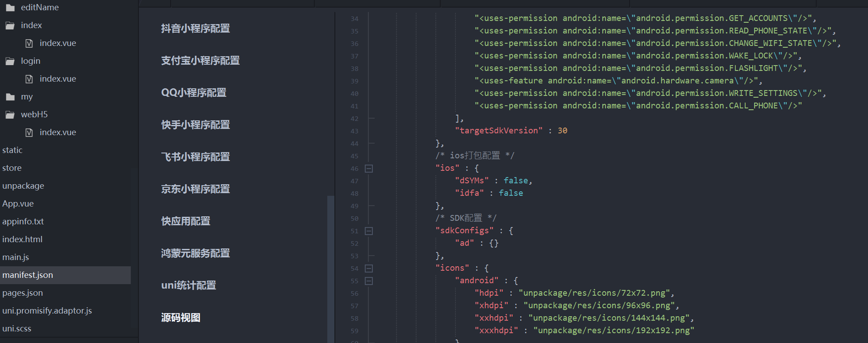
Task: Click the "hdpi" icon path line
Action: (574, 293)
